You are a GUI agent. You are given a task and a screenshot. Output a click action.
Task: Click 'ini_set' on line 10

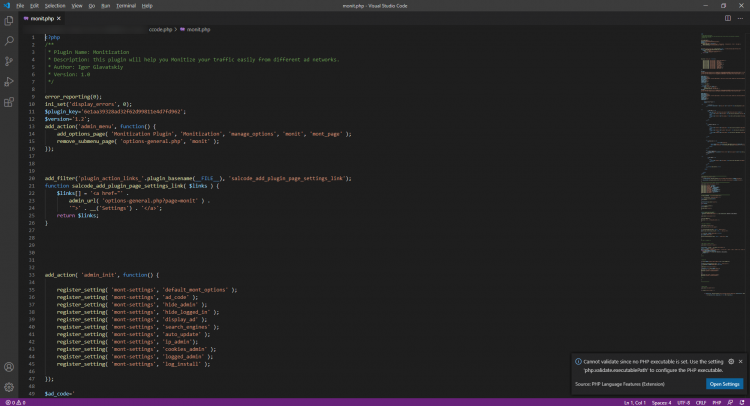point(55,104)
